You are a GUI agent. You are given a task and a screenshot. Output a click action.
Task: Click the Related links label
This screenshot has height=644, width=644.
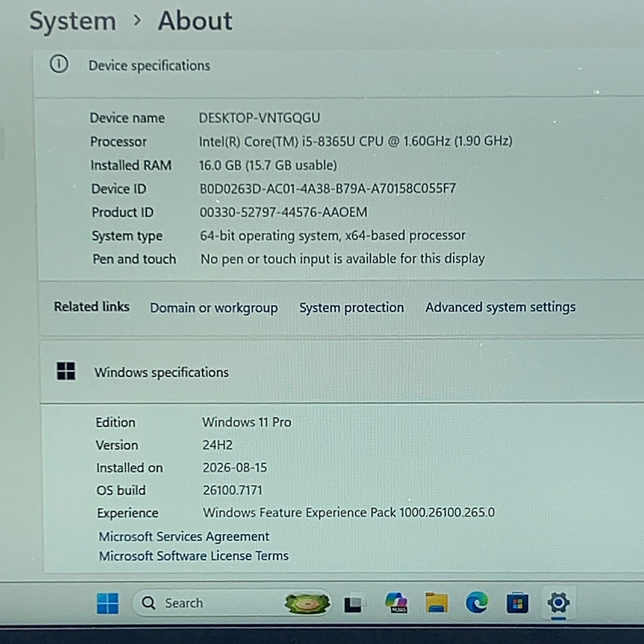coord(92,307)
